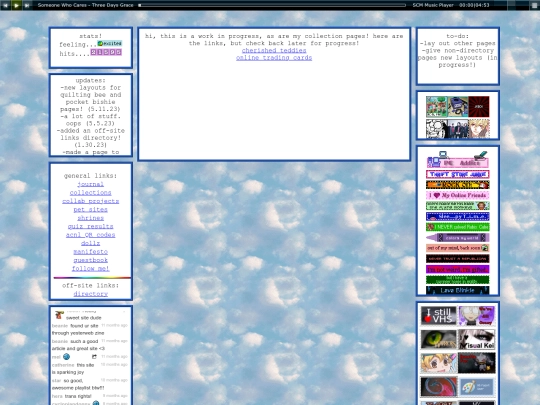Open the collections link
This screenshot has width=540, height=405.
[91, 193]
